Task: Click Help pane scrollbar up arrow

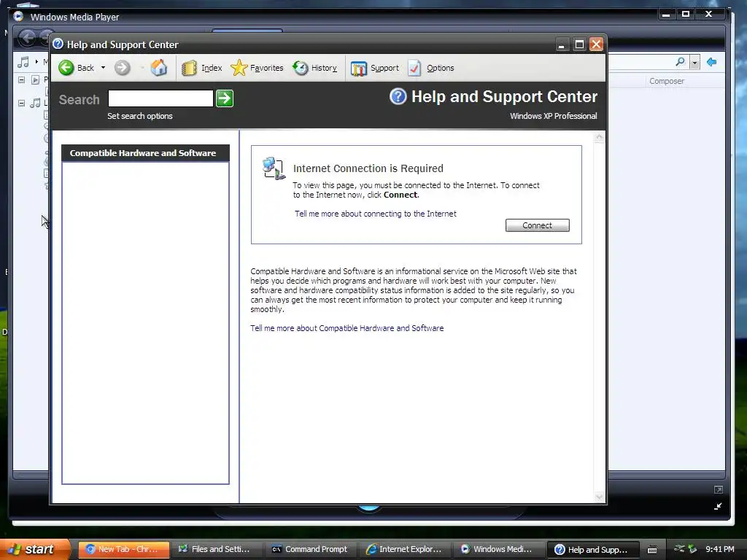Action: point(599,138)
